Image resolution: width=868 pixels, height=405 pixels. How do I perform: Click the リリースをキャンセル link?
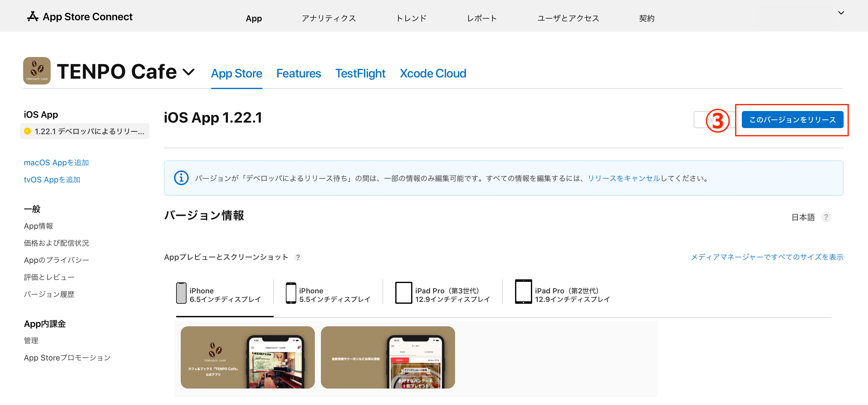pyautogui.click(x=624, y=178)
